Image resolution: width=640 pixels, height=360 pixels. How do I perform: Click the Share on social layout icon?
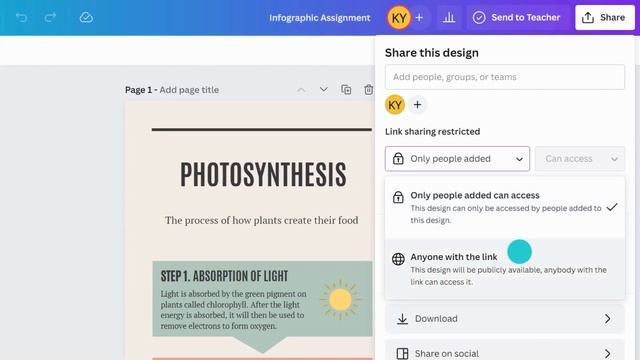[402, 353]
